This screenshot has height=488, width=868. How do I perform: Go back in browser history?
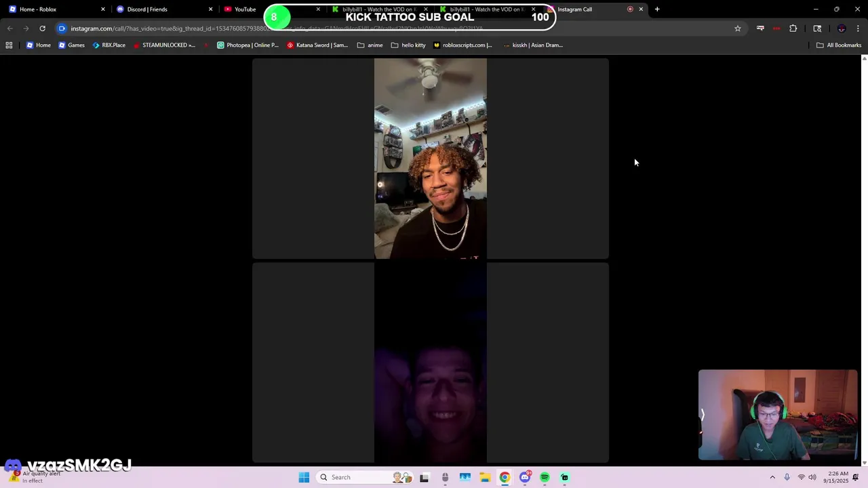(x=9, y=28)
